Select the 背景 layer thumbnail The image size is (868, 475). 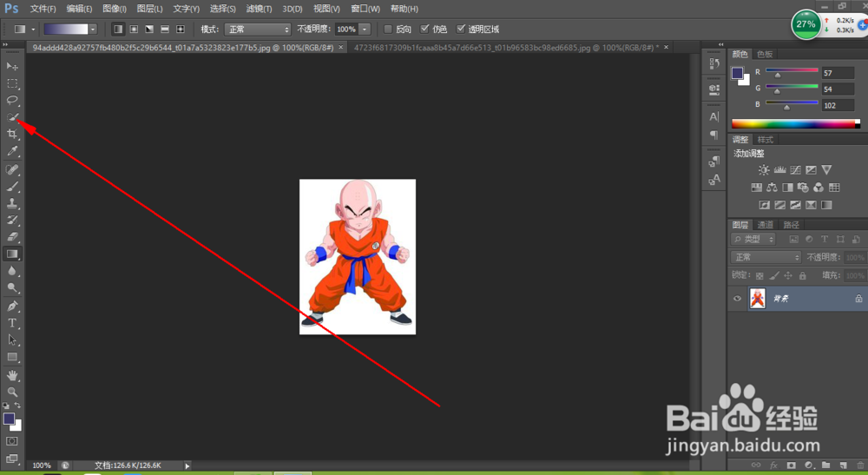pyautogui.click(x=757, y=299)
